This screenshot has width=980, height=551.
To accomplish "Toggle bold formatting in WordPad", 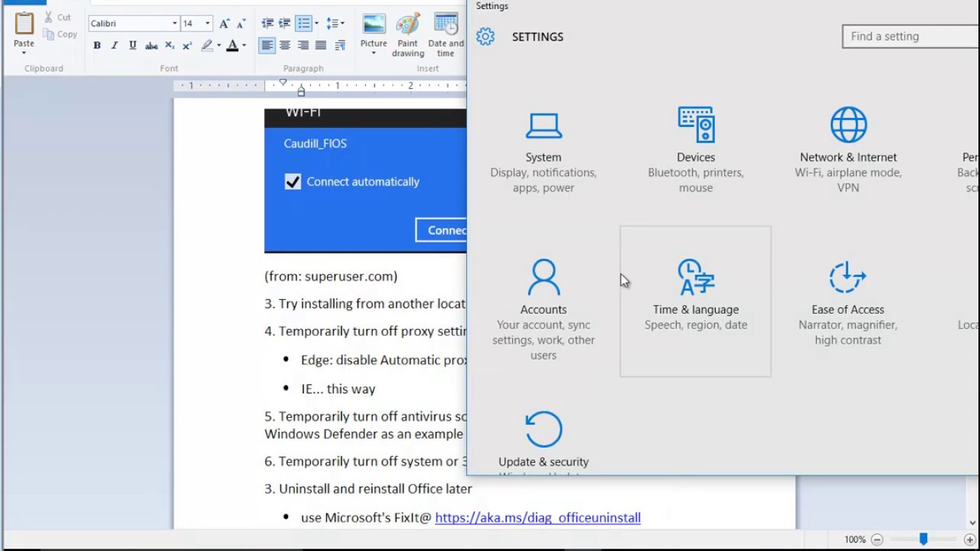I will pos(97,46).
